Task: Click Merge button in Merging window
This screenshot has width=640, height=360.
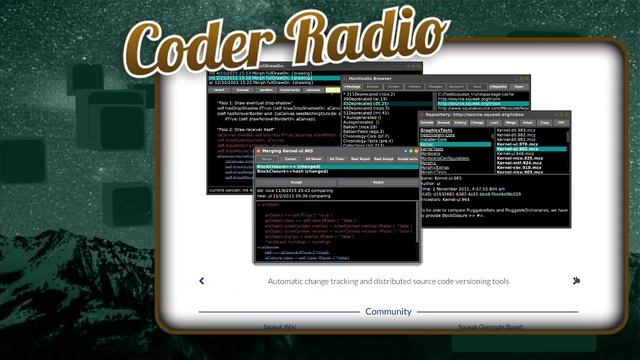Action: 267,159
